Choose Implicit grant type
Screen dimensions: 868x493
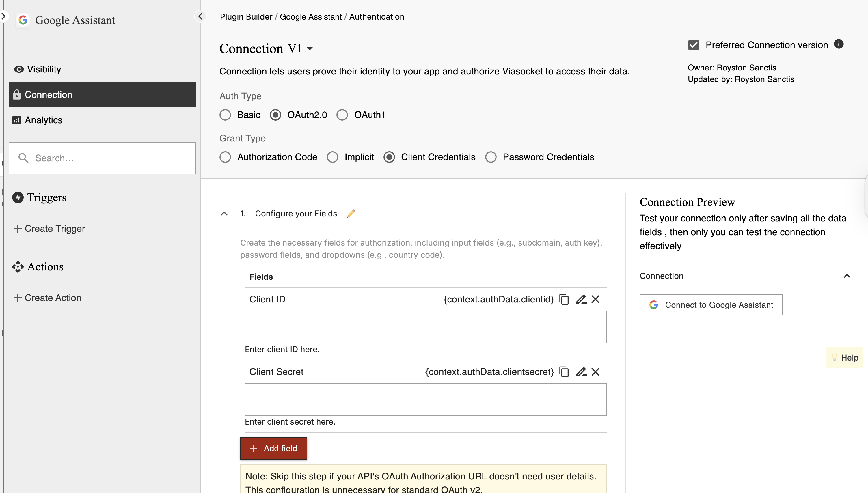coord(333,157)
